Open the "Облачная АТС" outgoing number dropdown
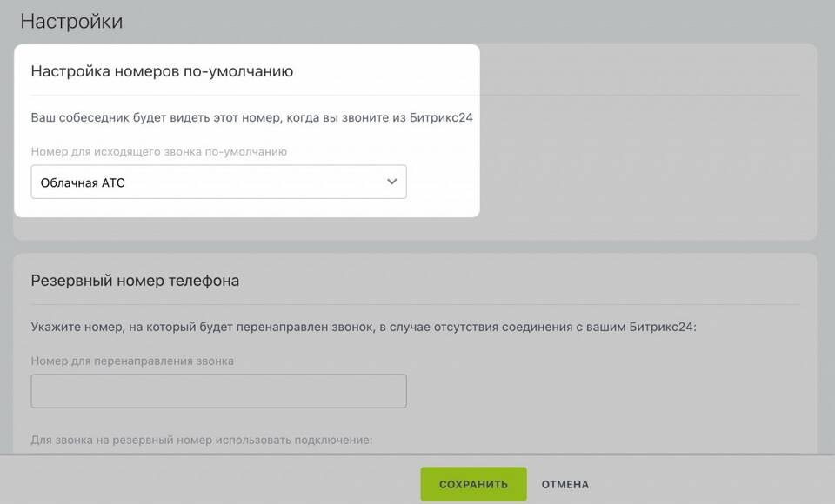 217,182
